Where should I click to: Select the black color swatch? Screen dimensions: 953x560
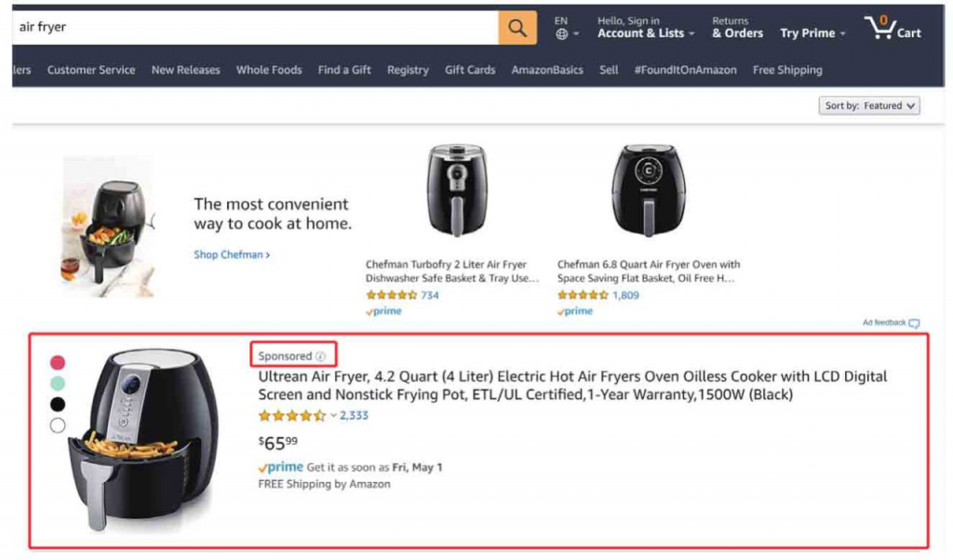pos(58,404)
